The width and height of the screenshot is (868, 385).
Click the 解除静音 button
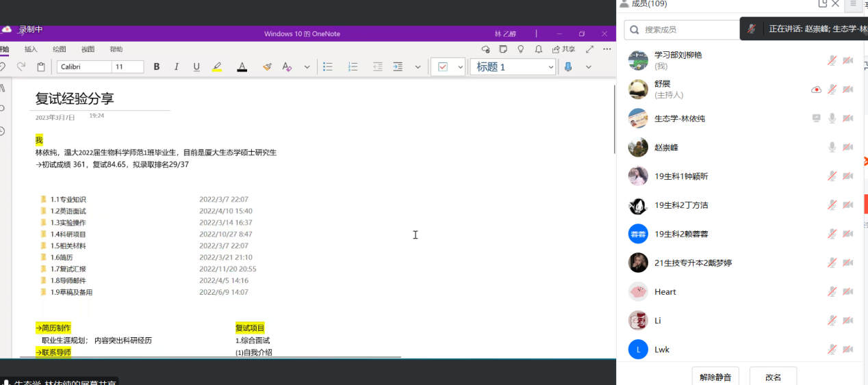715,377
